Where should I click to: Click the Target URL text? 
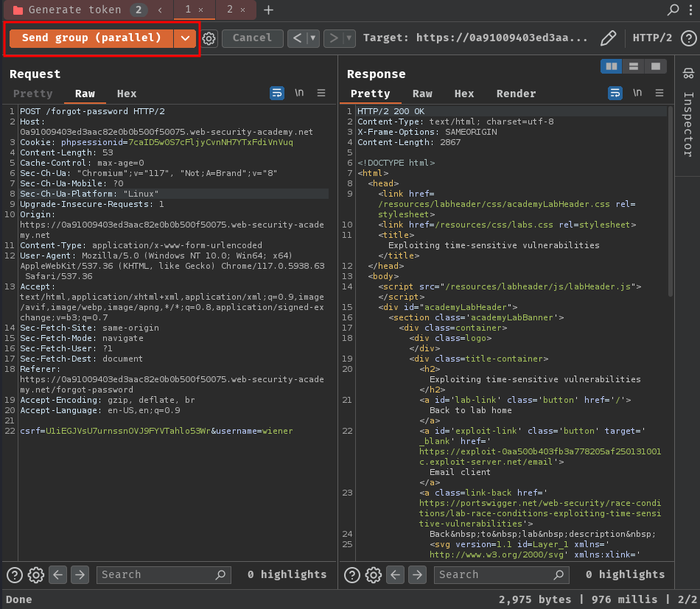click(475, 38)
